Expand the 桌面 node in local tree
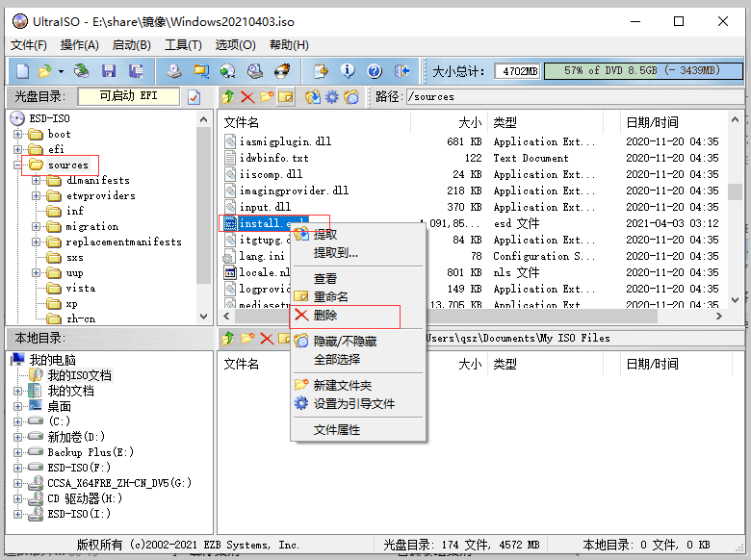 click(x=17, y=406)
